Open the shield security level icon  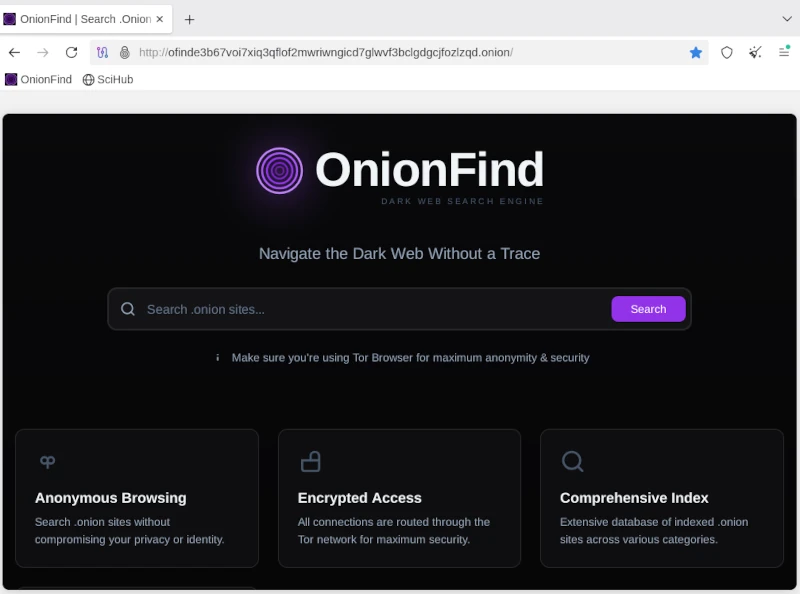727,52
